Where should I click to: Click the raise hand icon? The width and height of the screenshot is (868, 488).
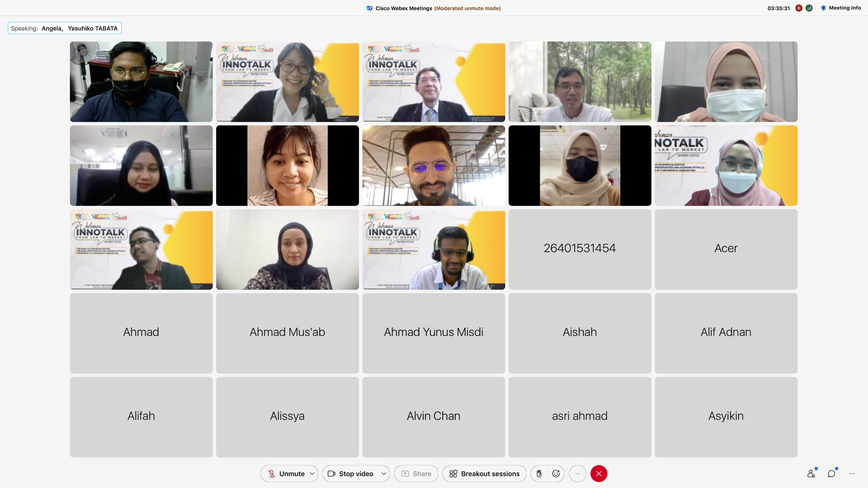coord(539,474)
